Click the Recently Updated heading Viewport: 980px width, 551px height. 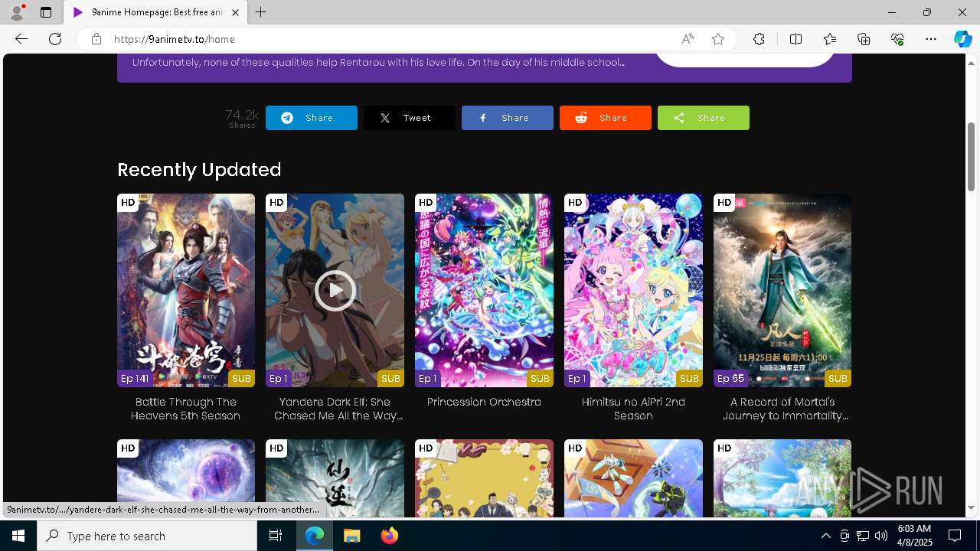pos(199,169)
